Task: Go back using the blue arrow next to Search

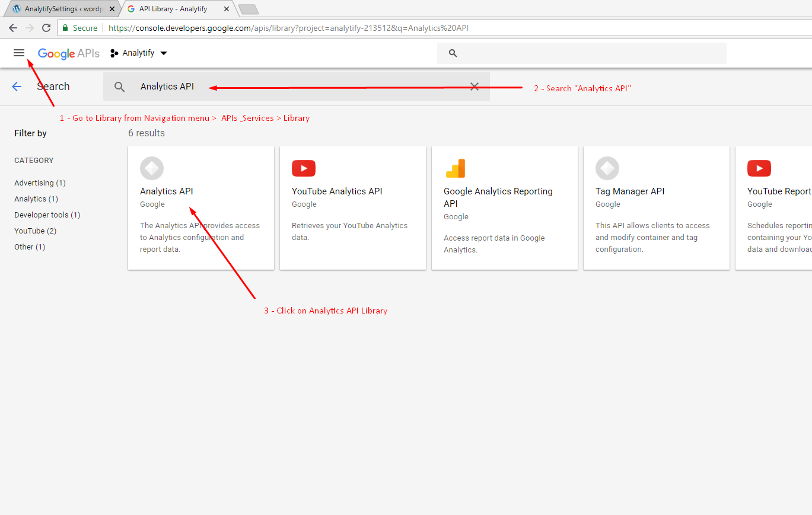Action: 17,87
